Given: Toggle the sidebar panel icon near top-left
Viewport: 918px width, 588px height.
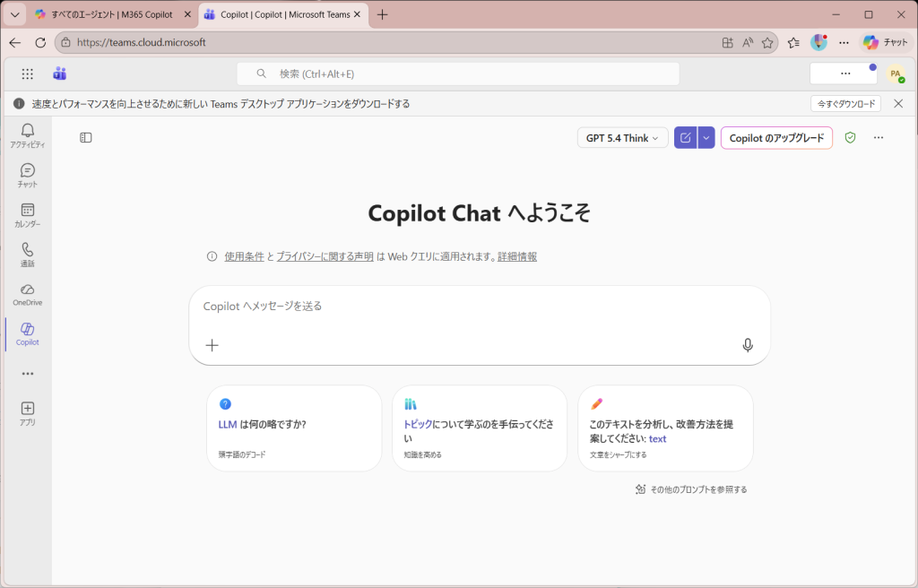Looking at the screenshot, I should click(86, 138).
